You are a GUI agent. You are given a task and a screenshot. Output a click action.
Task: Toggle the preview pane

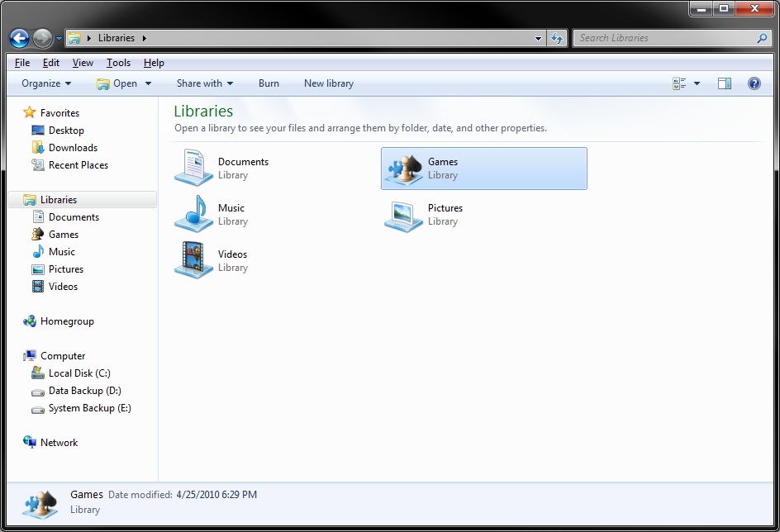pos(725,83)
